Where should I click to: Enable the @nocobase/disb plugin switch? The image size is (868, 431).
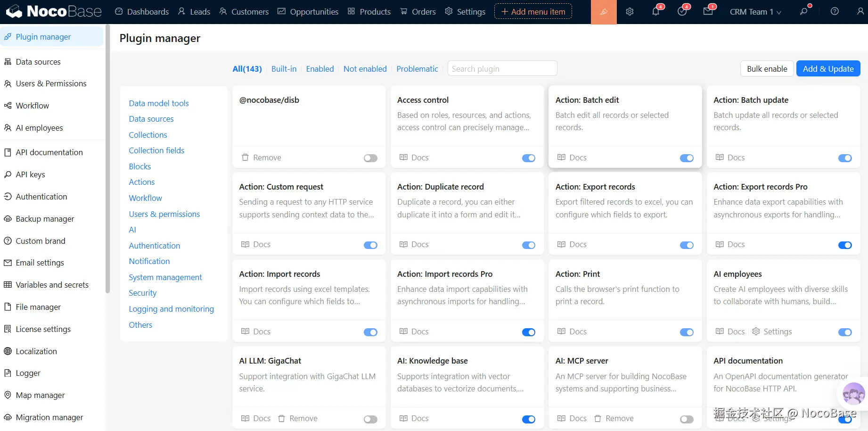coord(370,158)
